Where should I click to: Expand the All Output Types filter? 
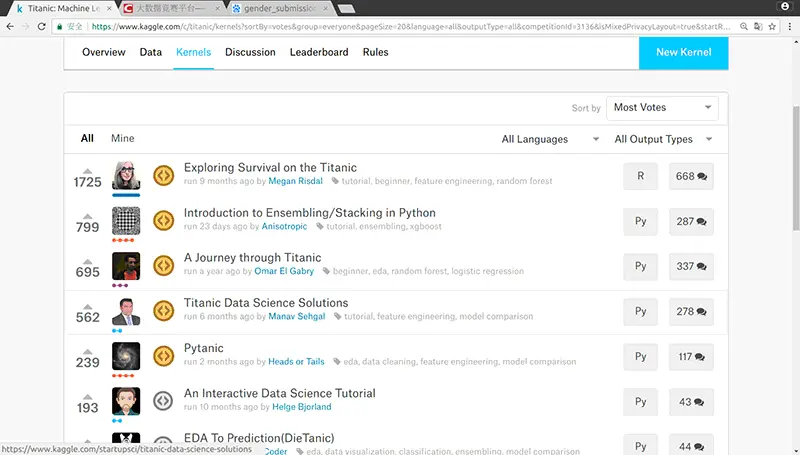[x=663, y=139]
